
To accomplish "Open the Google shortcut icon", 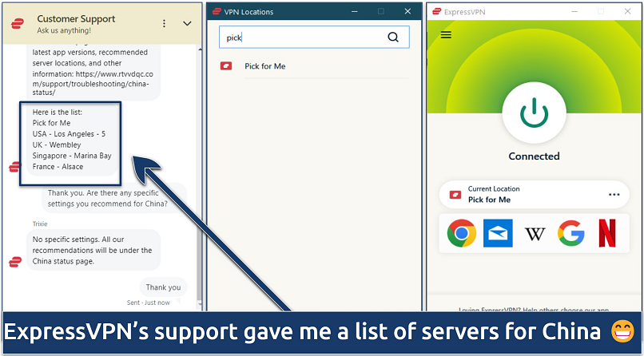I will click(571, 234).
